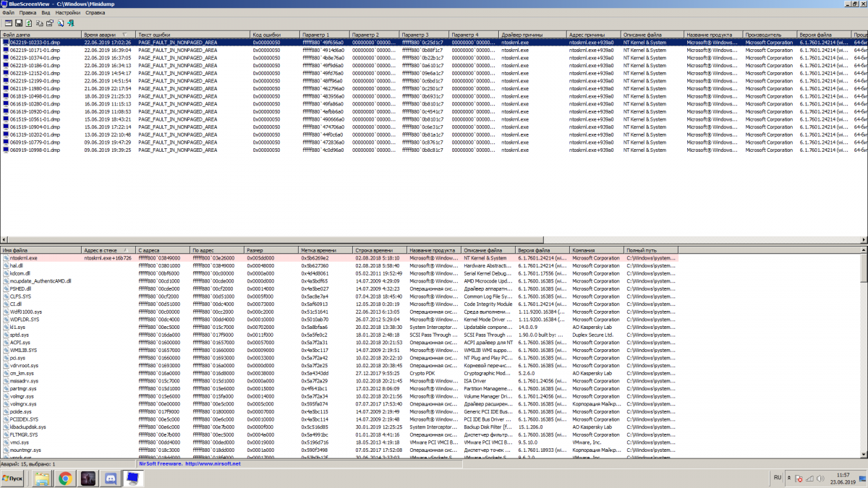This screenshot has height=488, width=868.
Task: Open the Вид menu
Action: (46, 13)
